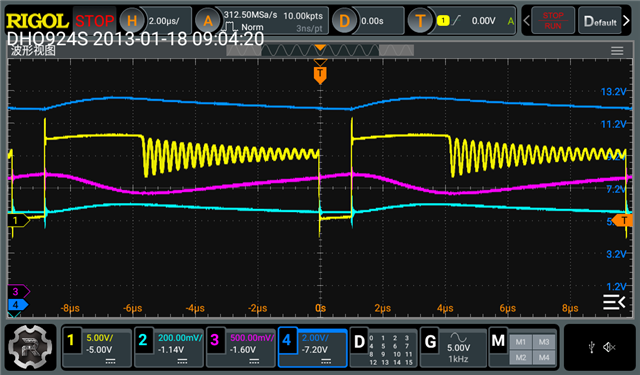Click the orange trigger level marker
640x375 pixels.
click(624, 221)
